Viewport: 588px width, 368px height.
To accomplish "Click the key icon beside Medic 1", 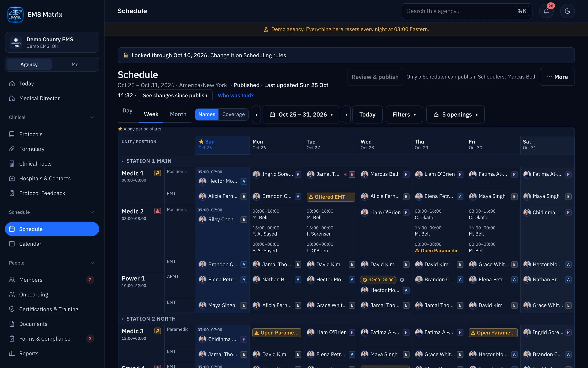I will [157, 173].
